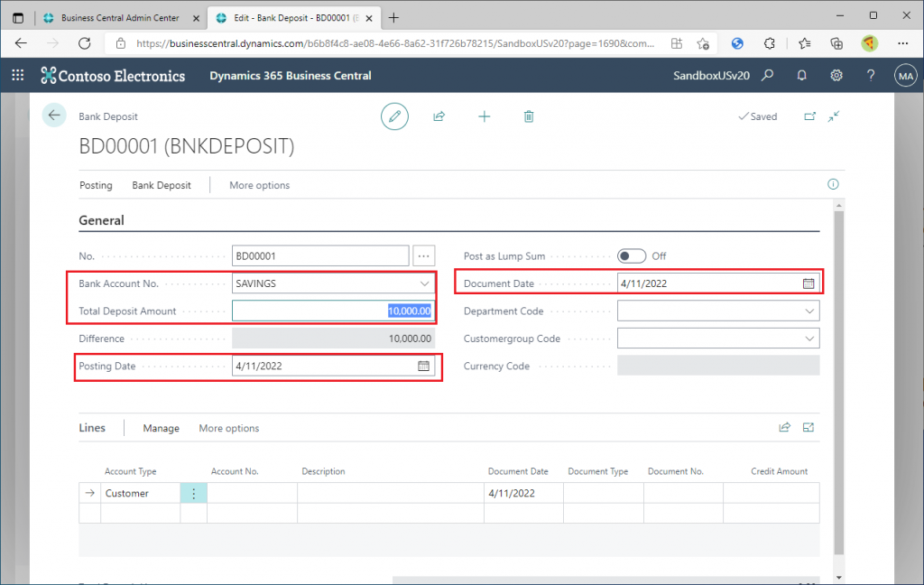Click the plus icon to create new deposit
924x585 pixels.
click(x=485, y=116)
